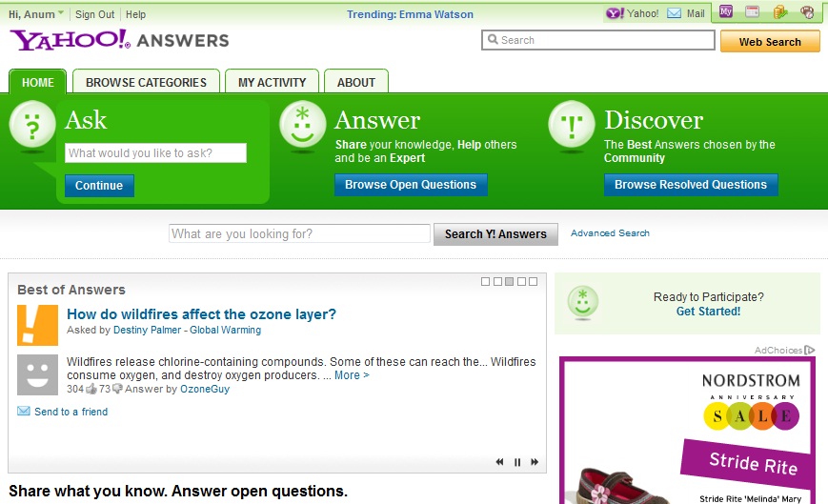Click the thumbs-down icon beside 73
This screenshot has height=504, width=828.
point(117,389)
